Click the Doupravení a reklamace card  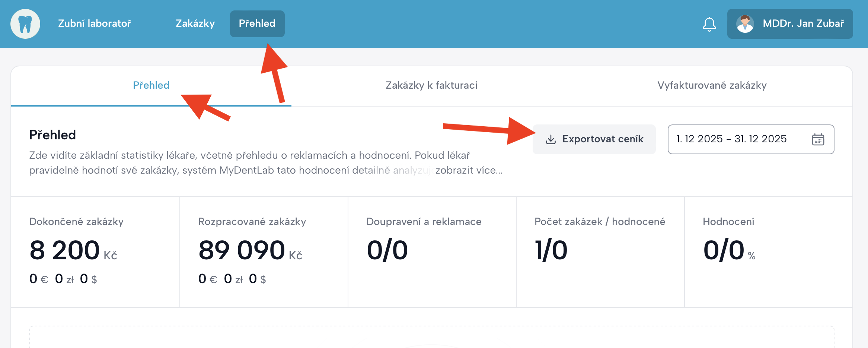pos(432,251)
